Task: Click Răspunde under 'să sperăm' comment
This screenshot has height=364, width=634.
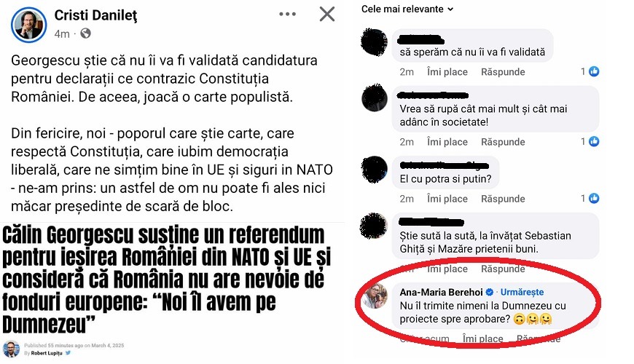Action: tap(503, 72)
